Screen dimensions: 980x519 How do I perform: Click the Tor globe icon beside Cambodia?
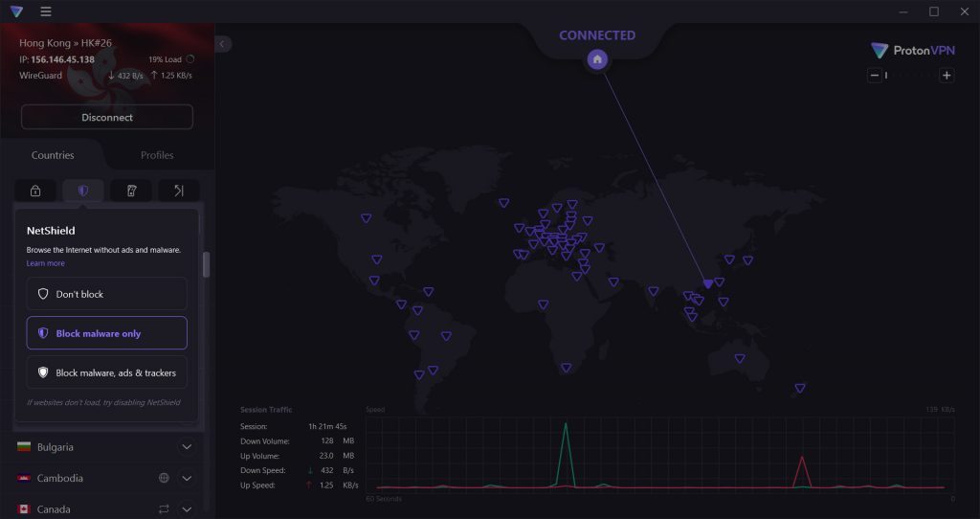point(164,478)
